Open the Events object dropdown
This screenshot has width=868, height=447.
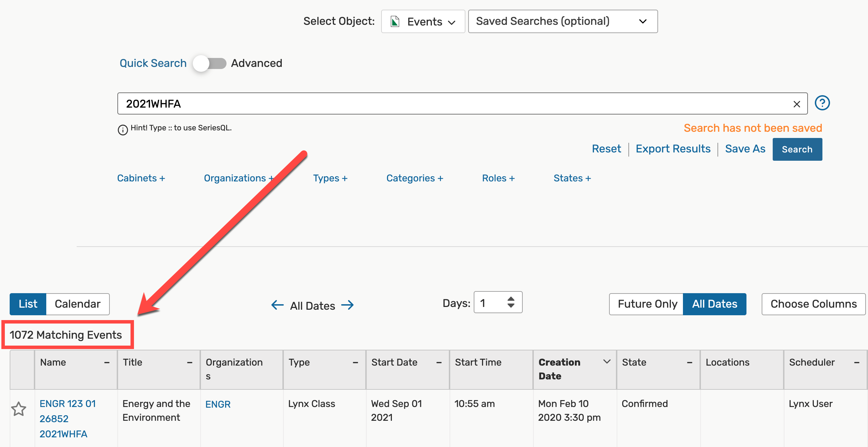pos(423,21)
